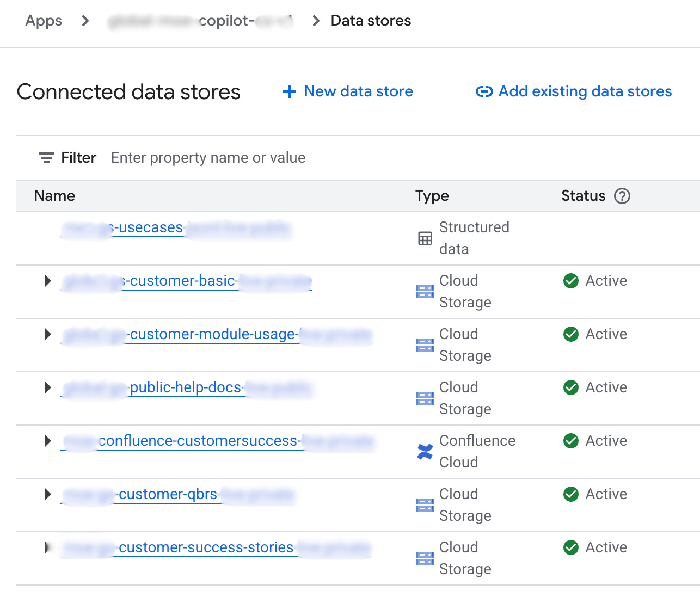Expand the confluence-customersuccess row
Screen dimensions: 700x603
coord(48,441)
